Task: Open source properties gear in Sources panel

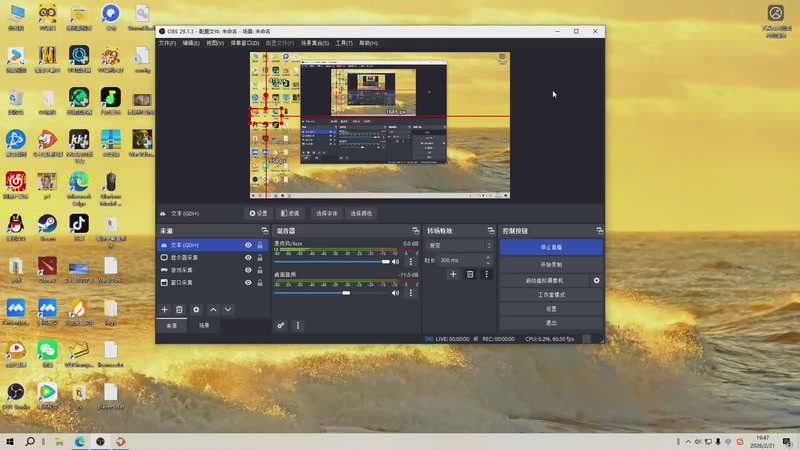Action: [196, 310]
